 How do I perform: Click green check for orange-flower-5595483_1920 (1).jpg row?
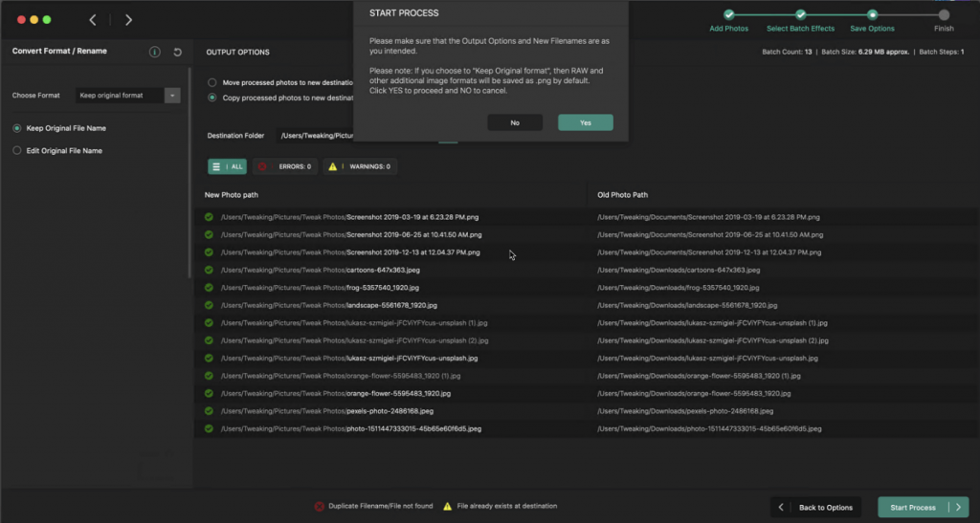(209, 376)
